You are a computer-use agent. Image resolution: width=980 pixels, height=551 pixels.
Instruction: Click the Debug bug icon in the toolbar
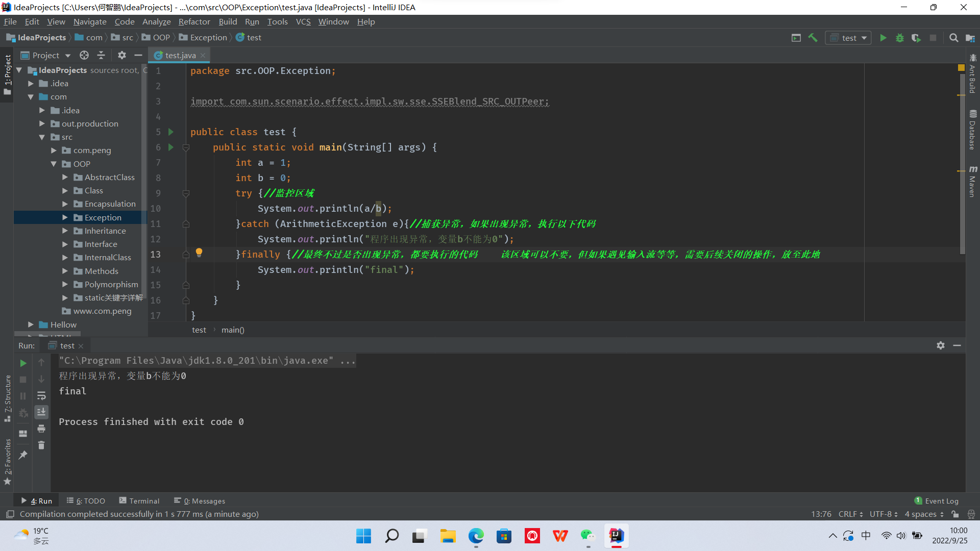click(x=900, y=38)
